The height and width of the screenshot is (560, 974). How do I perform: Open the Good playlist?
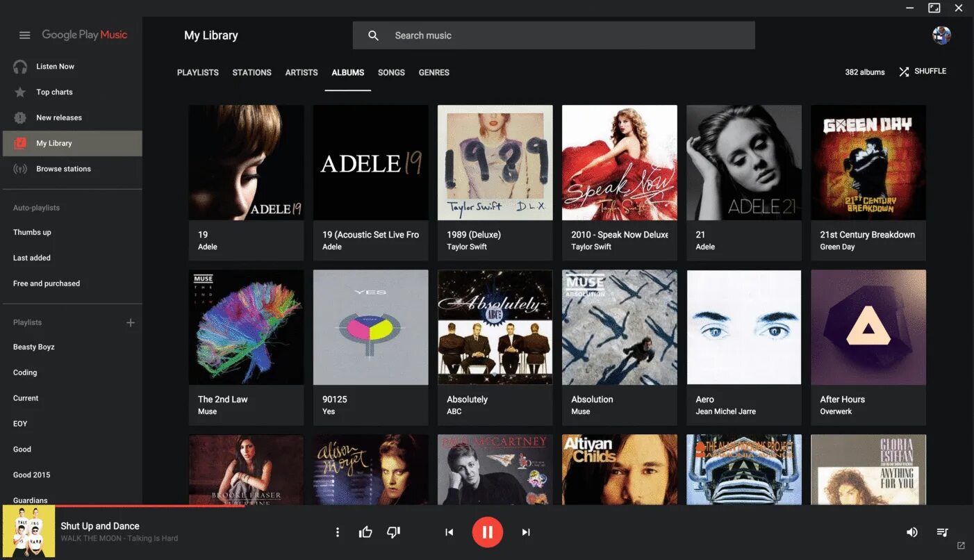[22, 450]
